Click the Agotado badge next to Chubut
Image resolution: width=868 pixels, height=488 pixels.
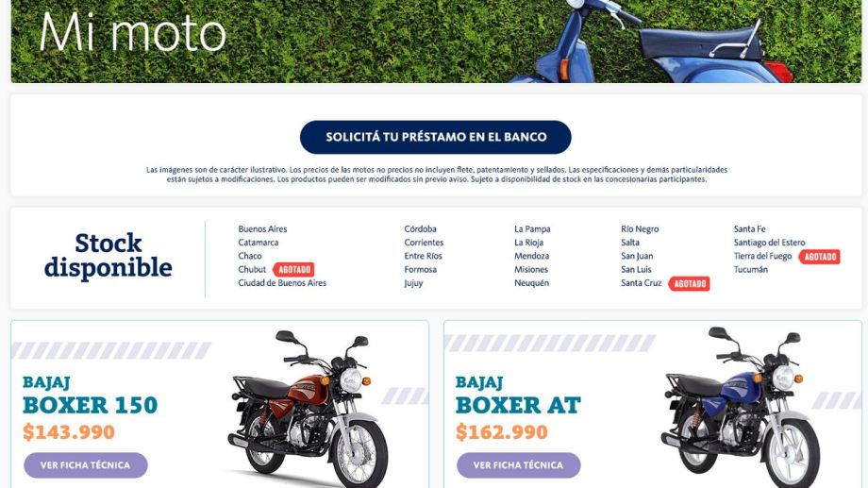(x=294, y=270)
